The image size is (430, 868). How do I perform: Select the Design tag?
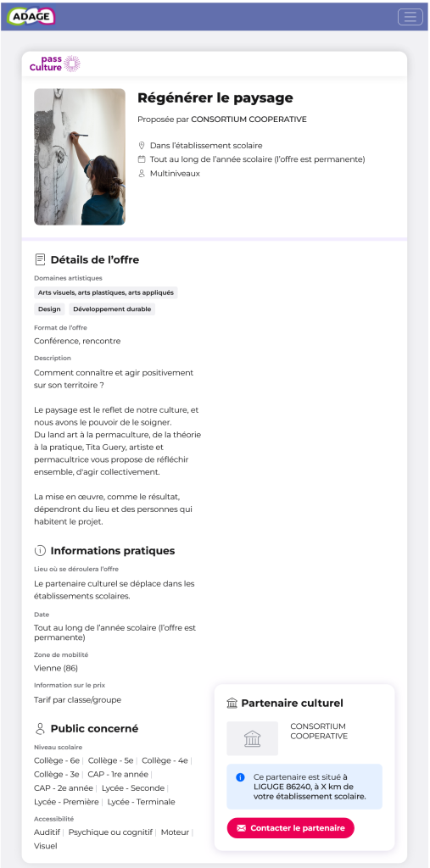pyautogui.click(x=49, y=309)
